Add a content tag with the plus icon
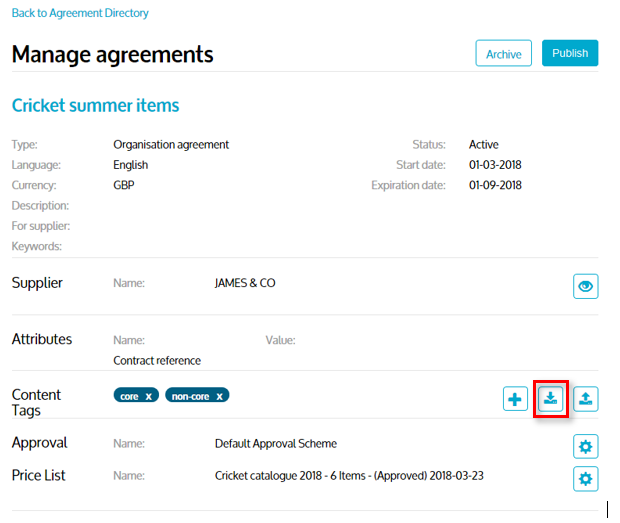The width and height of the screenshot is (620, 523). pos(515,400)
